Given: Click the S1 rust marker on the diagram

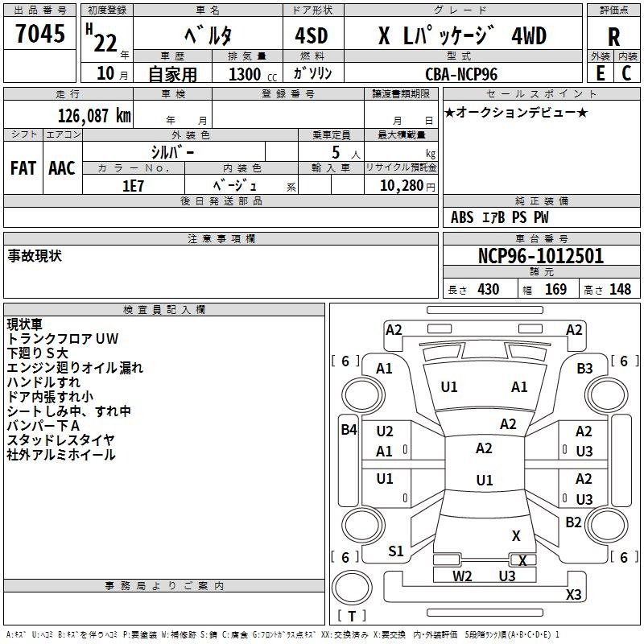Looking at the screenshot, I should pyautogui.click(x=396, y=551).
